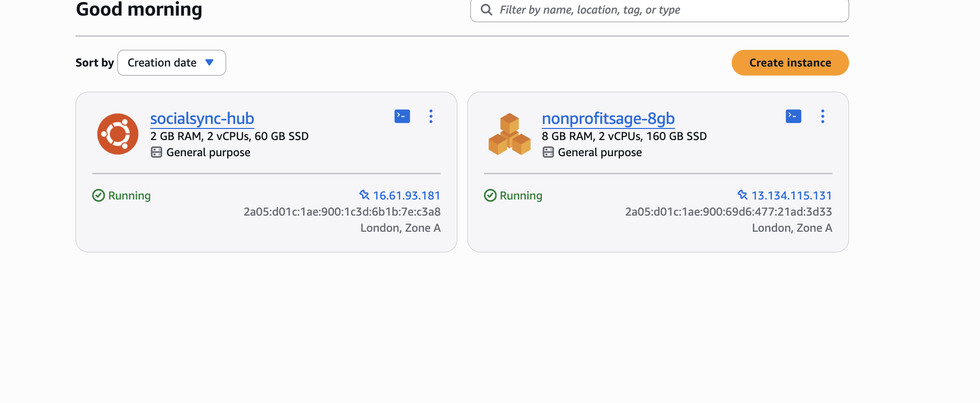Click 'General purpose' text on socialsync-hub card
The height and width of the screenshot is (403, 980).
[x=208, y=152]
